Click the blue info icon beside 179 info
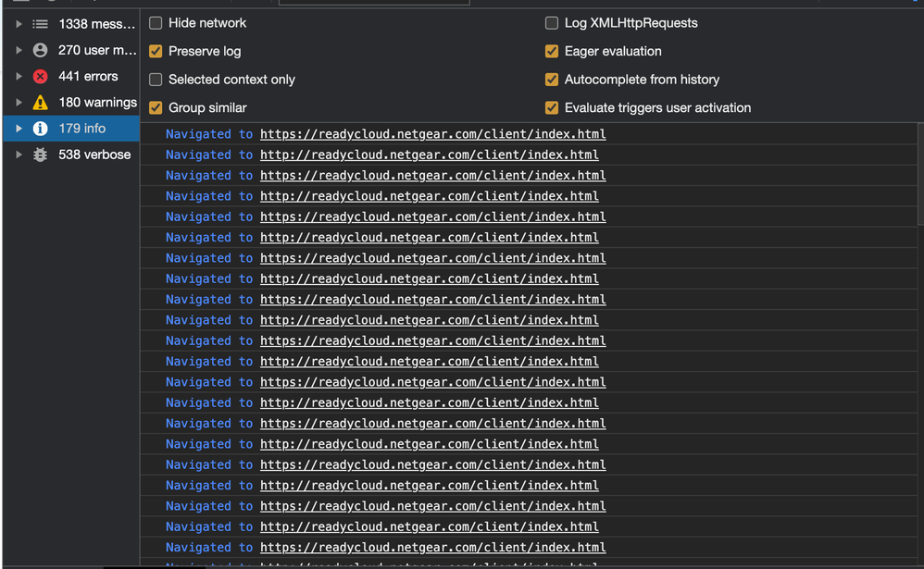 pos(40,129)
